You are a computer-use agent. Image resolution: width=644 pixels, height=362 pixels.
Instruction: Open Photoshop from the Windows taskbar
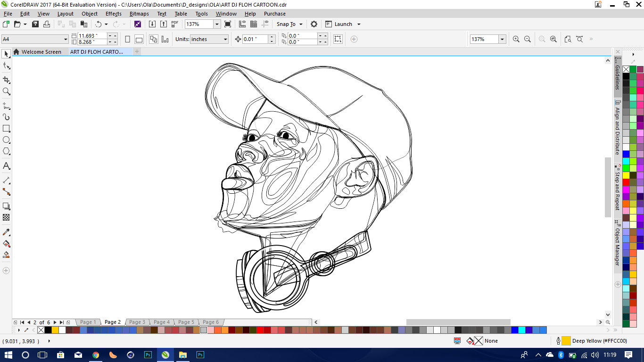[x=148, y=354]
